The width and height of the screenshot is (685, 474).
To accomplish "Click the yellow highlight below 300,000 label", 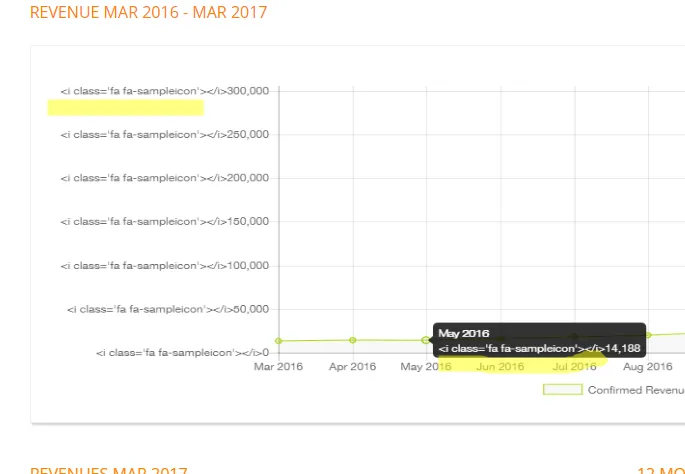I will point(126,108).
